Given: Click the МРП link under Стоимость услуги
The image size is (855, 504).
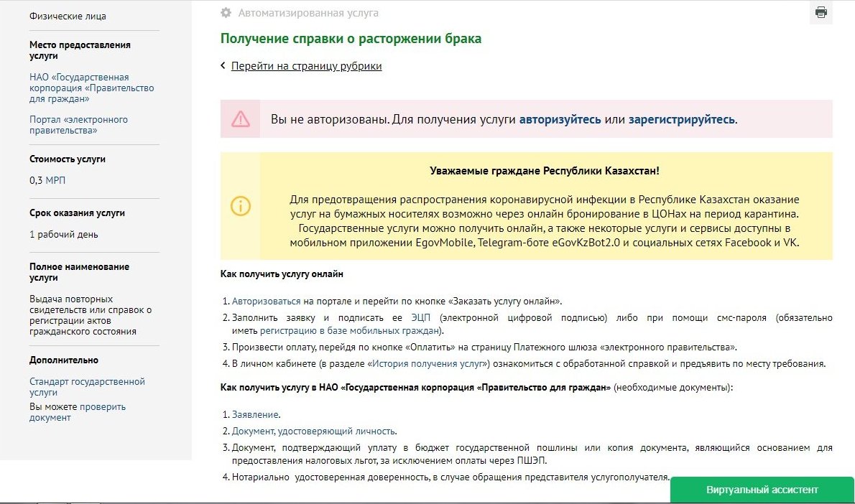Looking at the screenshot, I should [x=55, y=180].
